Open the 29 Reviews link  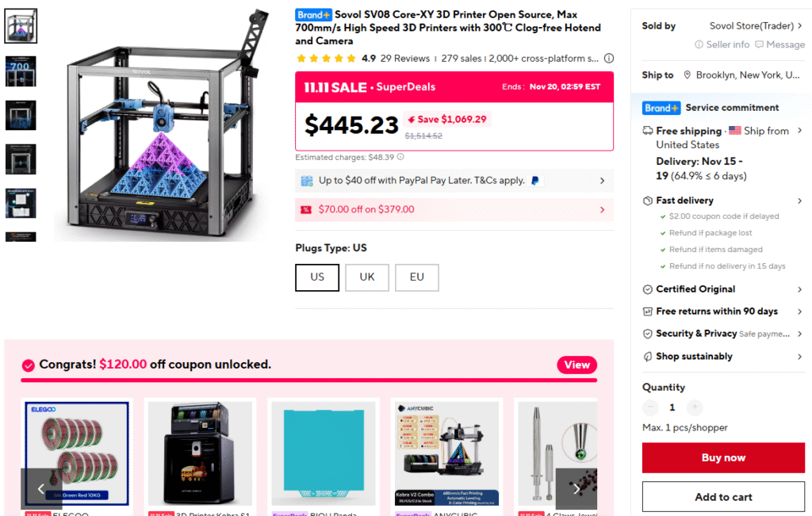click(405, 59)
